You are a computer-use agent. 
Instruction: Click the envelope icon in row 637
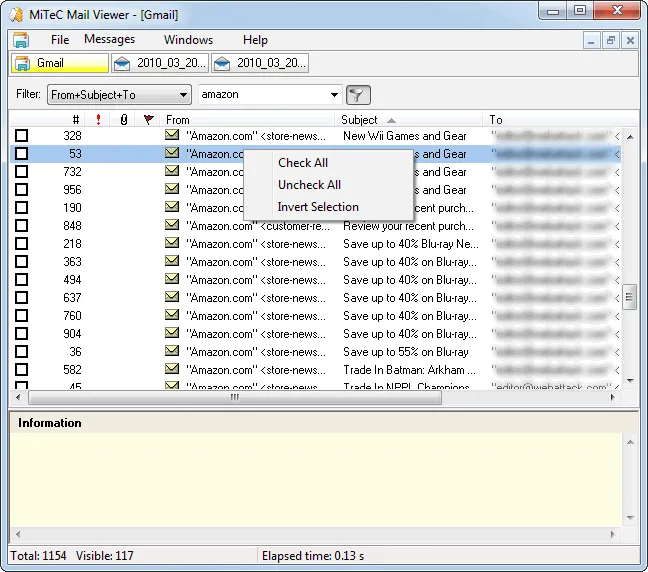pos(172,297)
